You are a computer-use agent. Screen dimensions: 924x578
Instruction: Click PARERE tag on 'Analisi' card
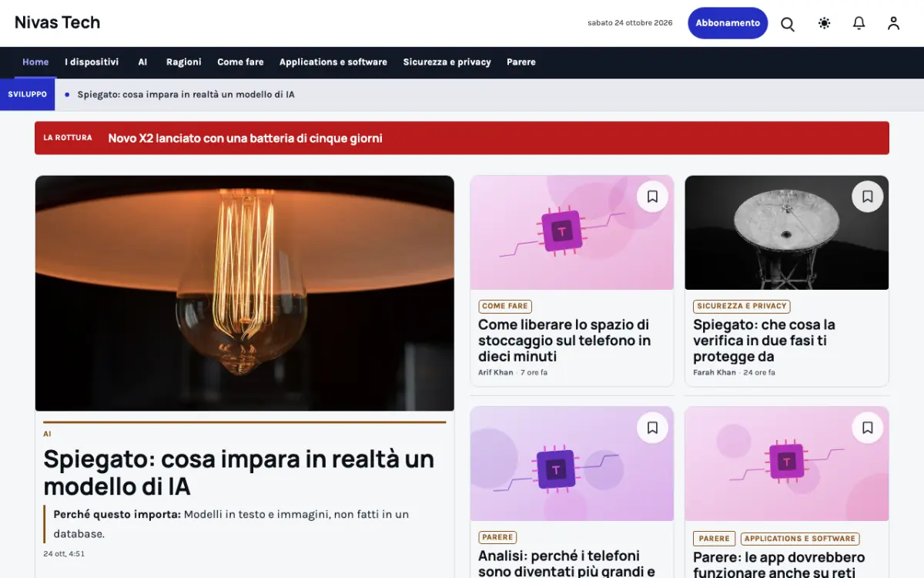tap(497, 537)
